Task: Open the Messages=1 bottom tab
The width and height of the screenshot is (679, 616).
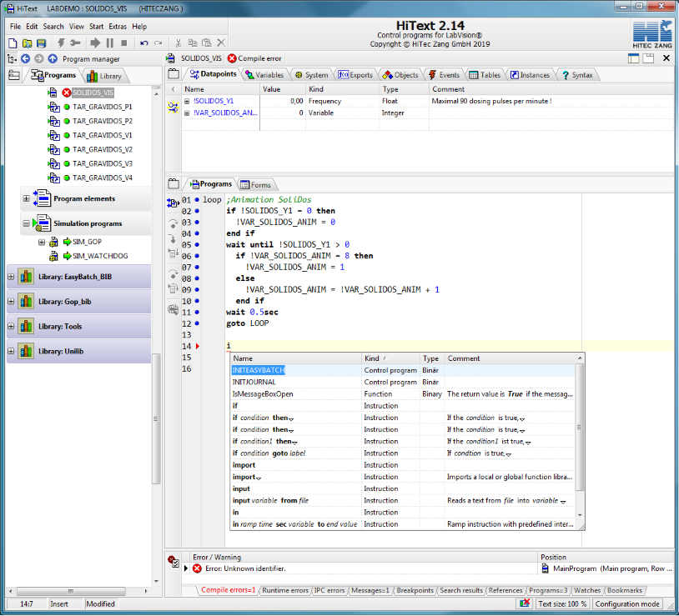Action: [x=370, y=590]
